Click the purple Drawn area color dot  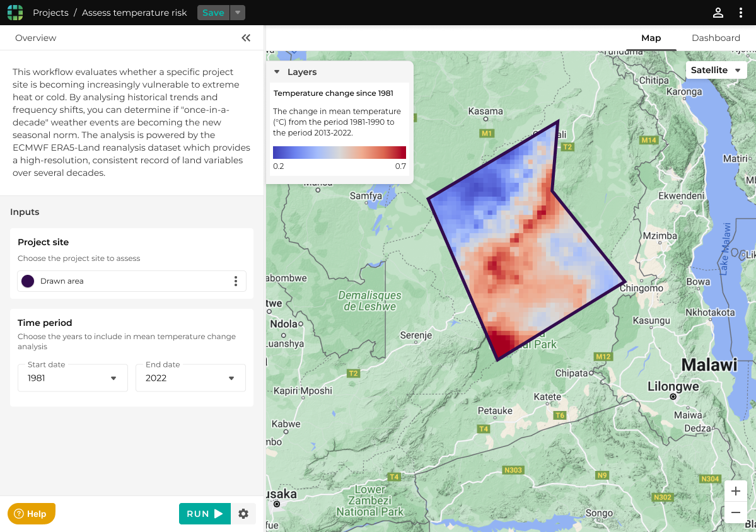[x=28, y=281]
